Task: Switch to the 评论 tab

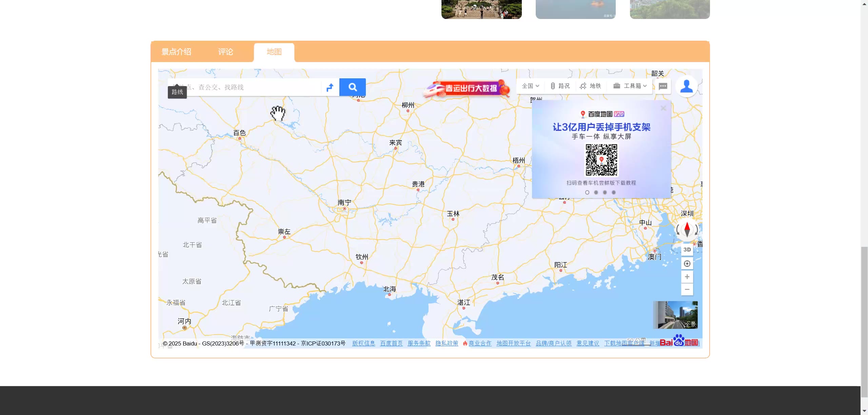Action: pos(225,52)
